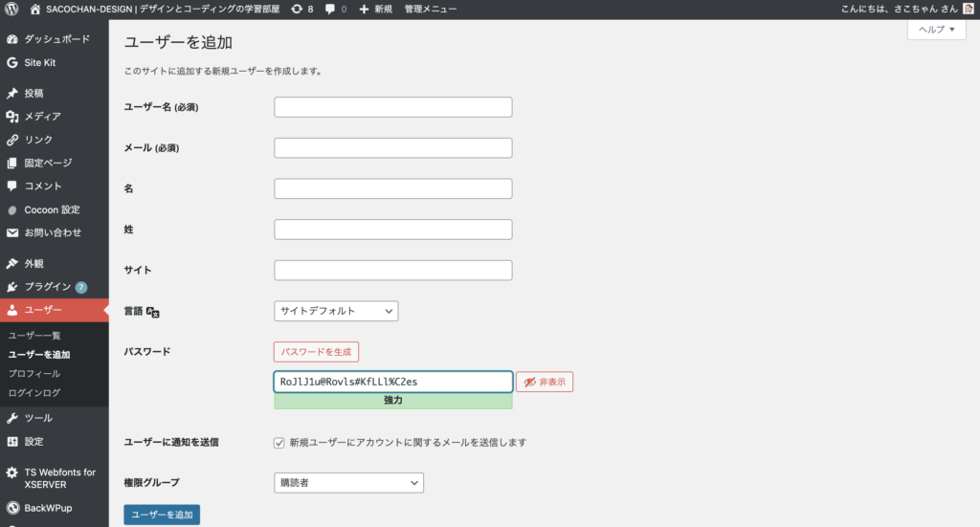Expand the language dropdown set to site default
The height and width of the screenshot is (527, 980).
point(336,311)
